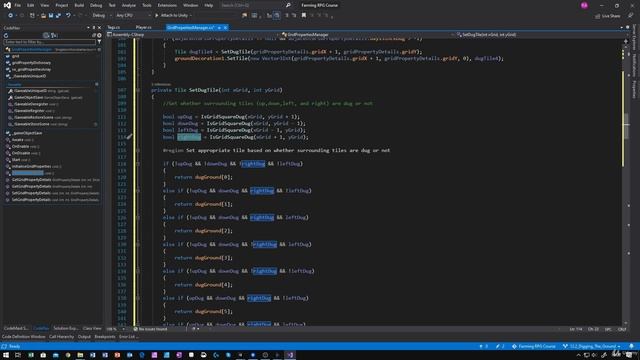Click the CodeMaid Spade settings gear icon

[99, 36]
